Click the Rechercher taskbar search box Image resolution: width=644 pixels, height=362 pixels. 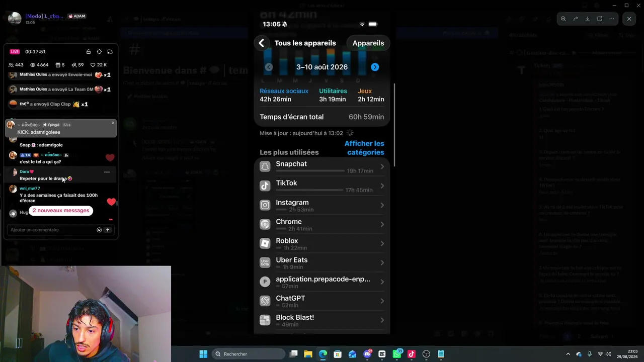coord(249,354)
